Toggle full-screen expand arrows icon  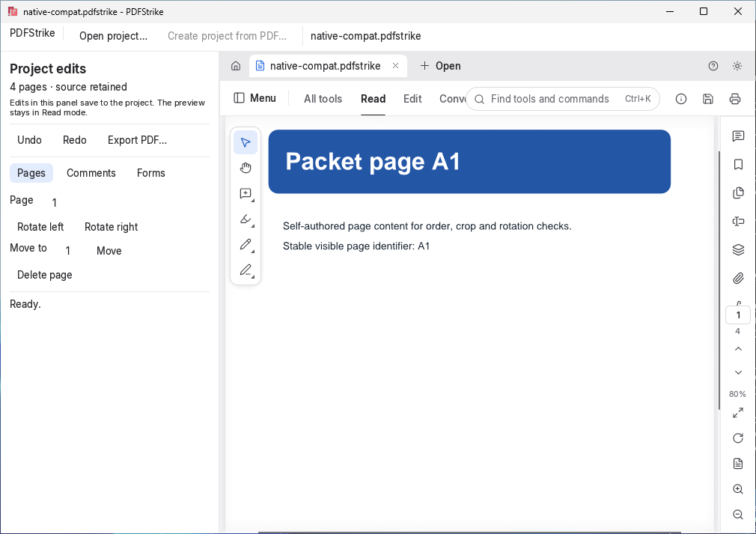738,413
